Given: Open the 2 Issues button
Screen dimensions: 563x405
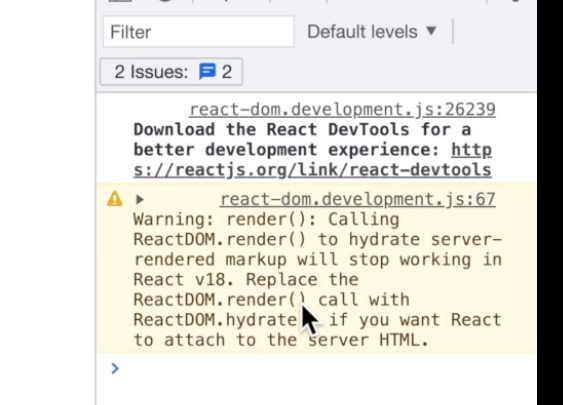Looking at the screenshot, I should click(171, 72).
